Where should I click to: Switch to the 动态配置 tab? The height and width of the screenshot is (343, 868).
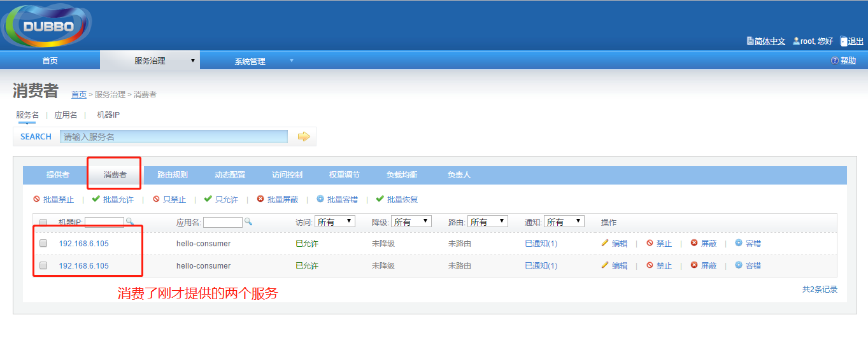(x=230, y=174)
